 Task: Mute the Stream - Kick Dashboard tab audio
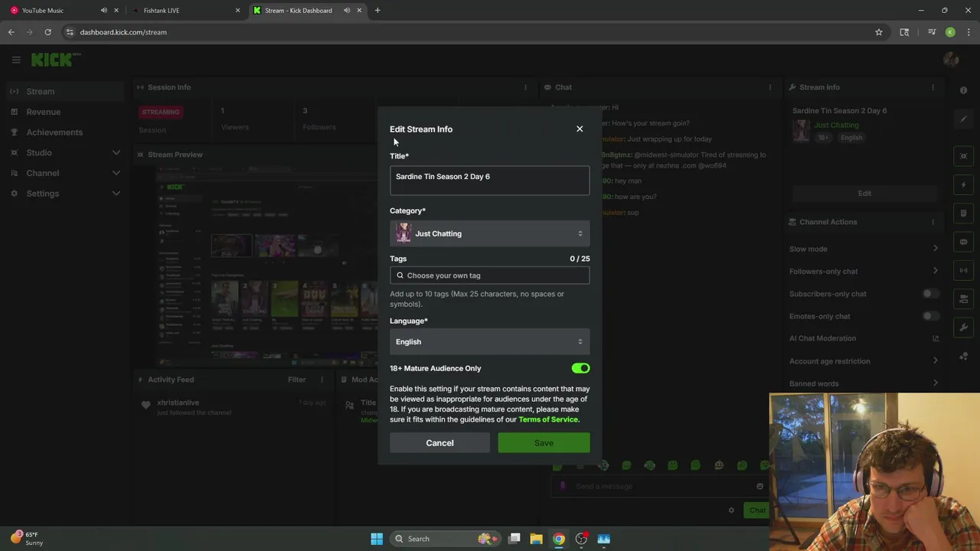tap(347, 11)
